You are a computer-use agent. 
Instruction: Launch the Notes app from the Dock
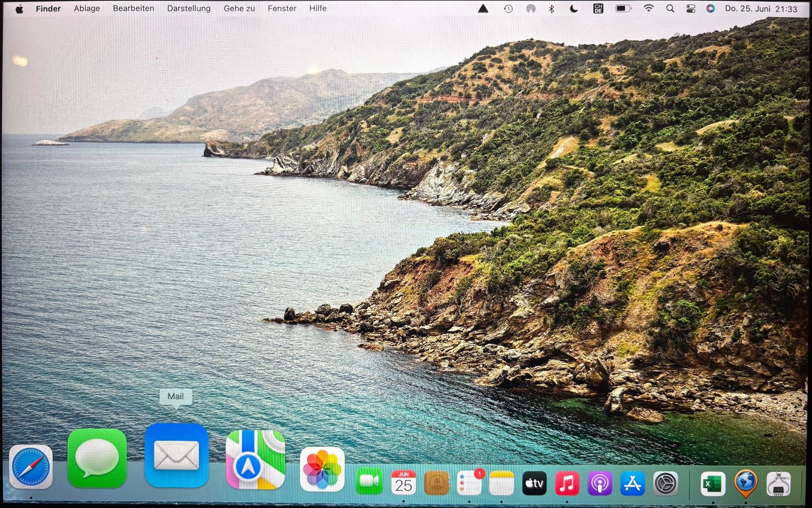coord(502,483)
